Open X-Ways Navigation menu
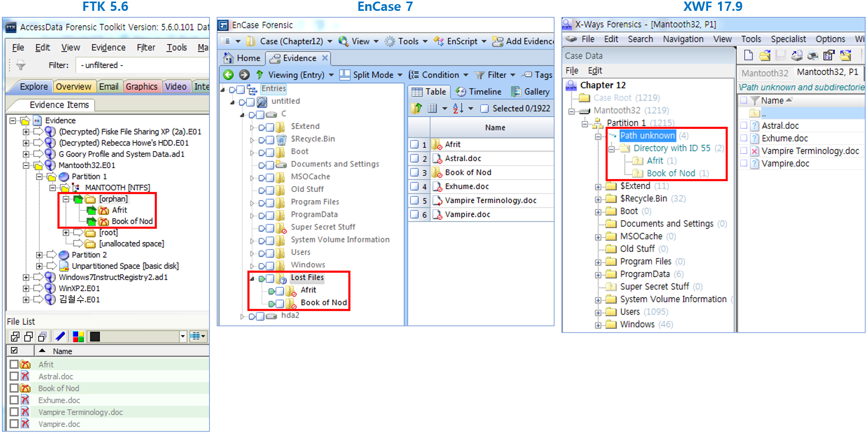Viewport: 868px width, 434px height. point(683,39)
